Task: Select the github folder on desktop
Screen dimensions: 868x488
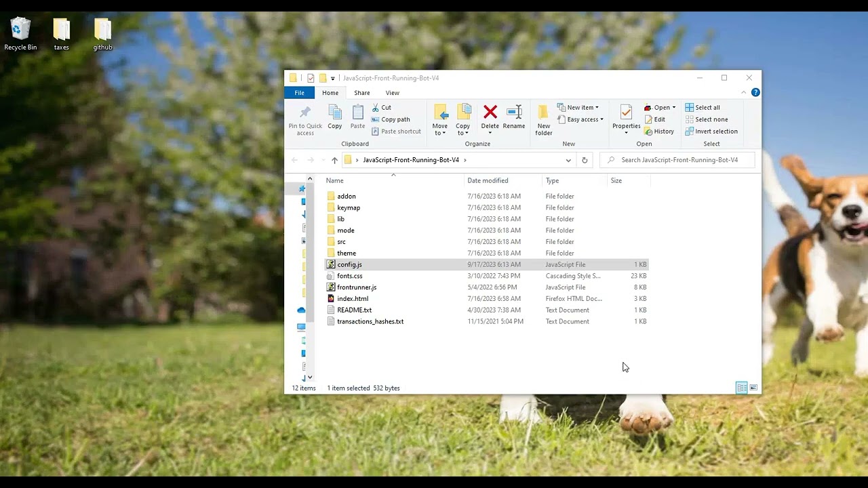Action: tap(102, 34)
